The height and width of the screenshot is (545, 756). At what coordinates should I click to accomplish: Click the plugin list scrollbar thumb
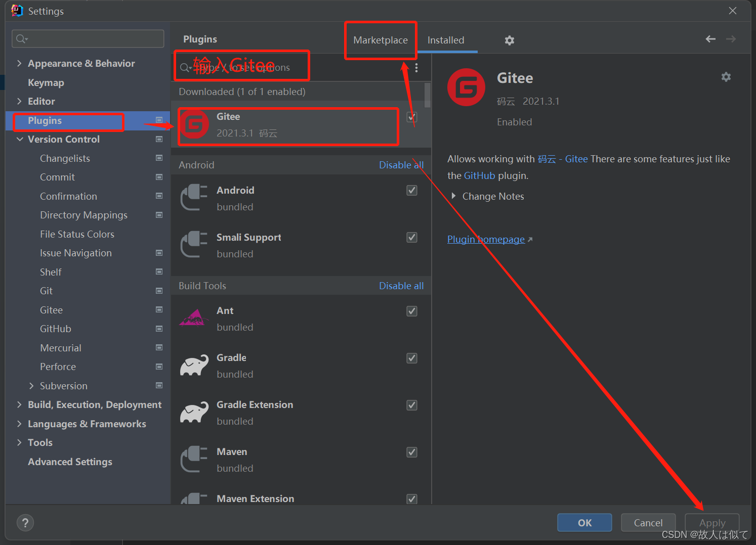[428, 96]
